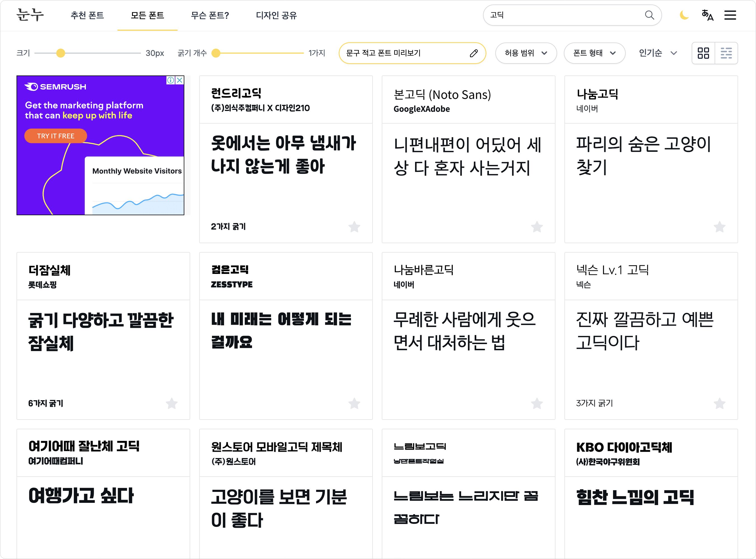The height and width of the screenshot is (559, 756).
Task: Open the 검은고딕 font title
Action: 230,270
